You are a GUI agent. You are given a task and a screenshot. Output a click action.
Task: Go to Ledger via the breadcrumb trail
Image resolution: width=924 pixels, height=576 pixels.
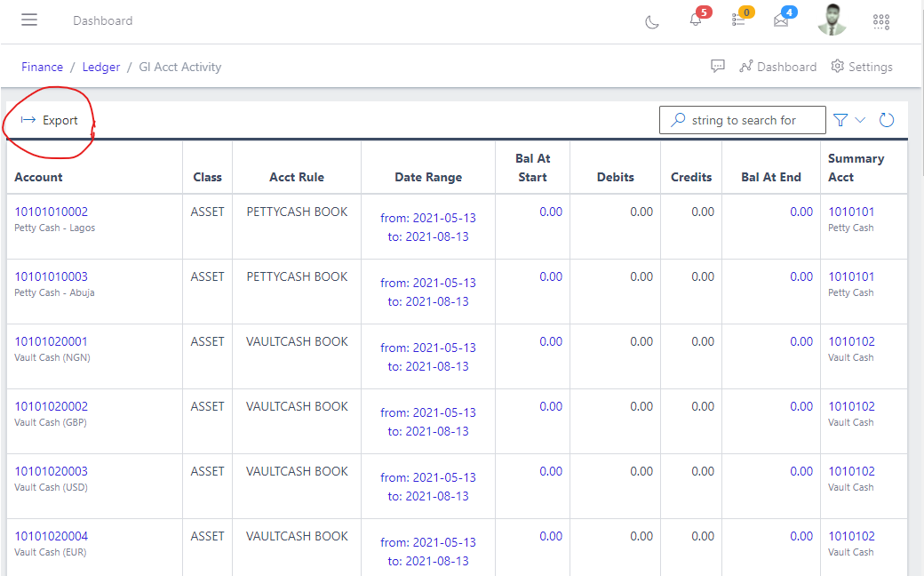100,66
